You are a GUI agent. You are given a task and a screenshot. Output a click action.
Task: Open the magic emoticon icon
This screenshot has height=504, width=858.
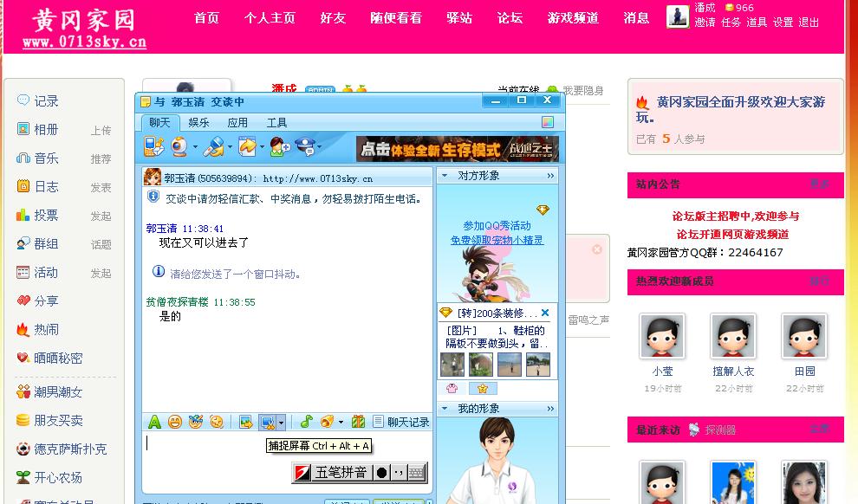[195, 422]
